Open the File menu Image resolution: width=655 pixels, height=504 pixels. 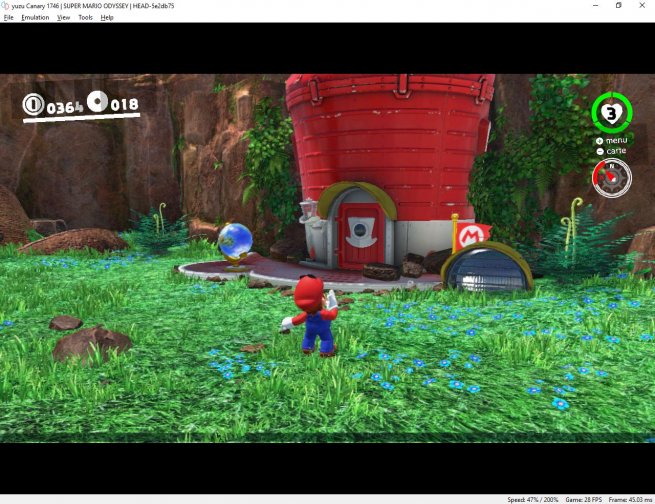[x=8, y=18]
